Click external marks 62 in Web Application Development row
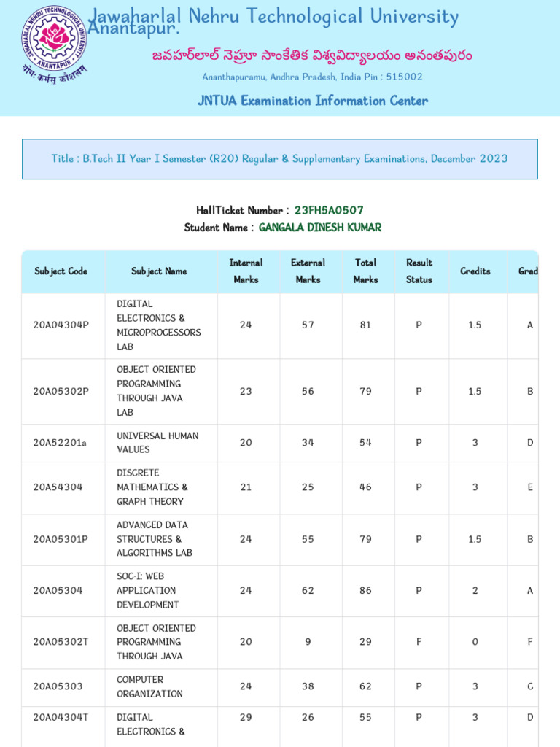The height and width of the screenshot is (747, 560). click(308, 590)
